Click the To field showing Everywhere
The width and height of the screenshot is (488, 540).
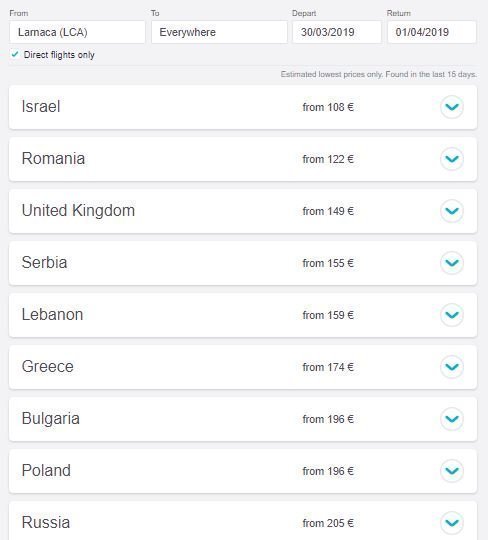219,32
